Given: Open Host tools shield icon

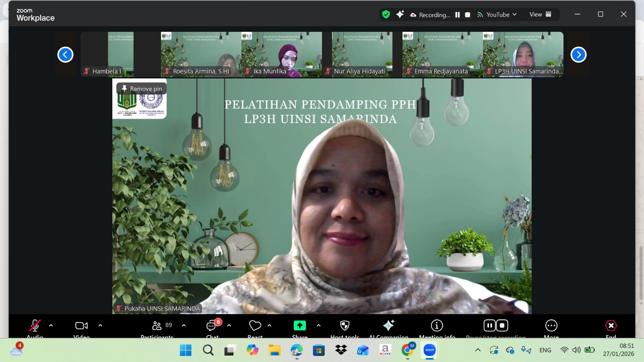Looking at the screenshot, I should coord(345,325).
